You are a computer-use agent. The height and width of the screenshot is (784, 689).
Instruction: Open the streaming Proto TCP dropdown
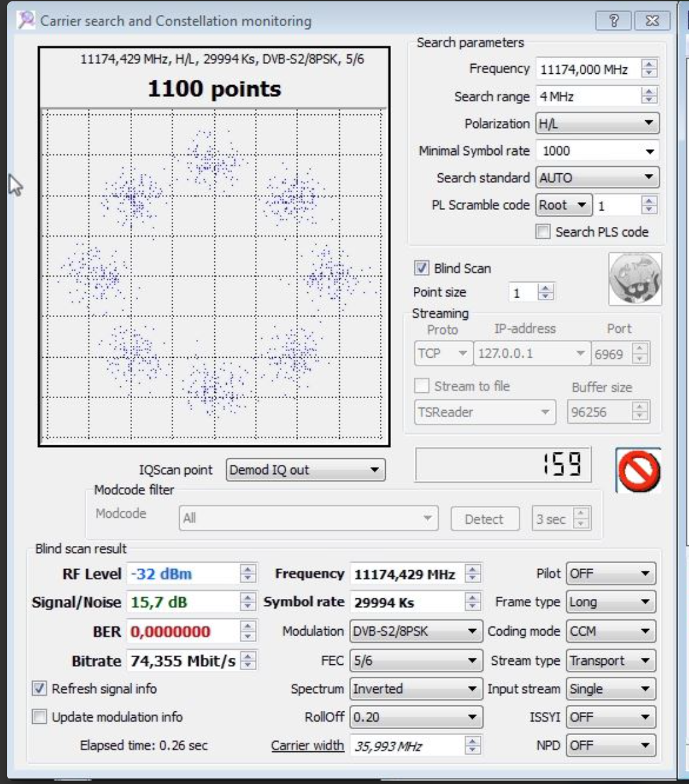pos(443,354)
